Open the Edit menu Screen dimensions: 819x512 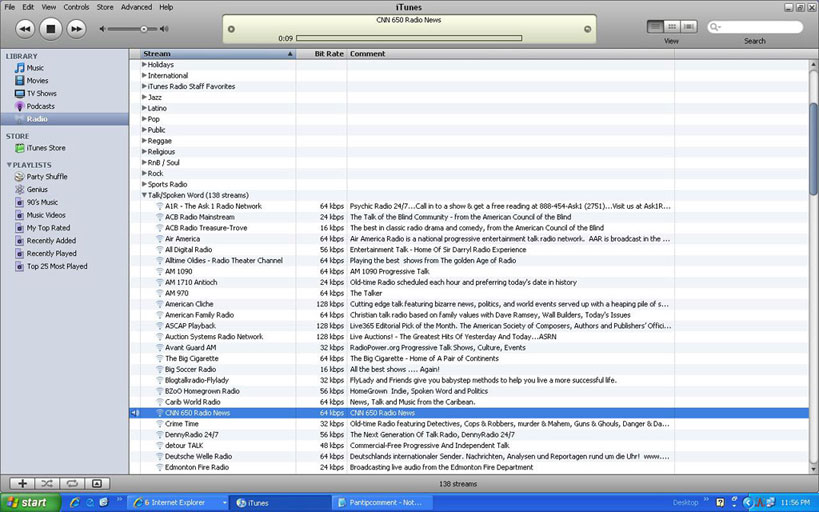(28, 7)
